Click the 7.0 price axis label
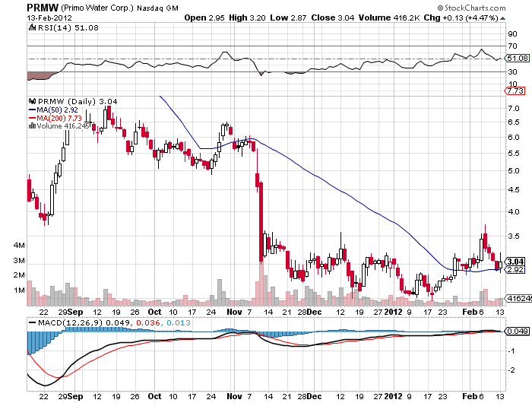The height and width of the screenshot is (403, 532). pos(514,109)
